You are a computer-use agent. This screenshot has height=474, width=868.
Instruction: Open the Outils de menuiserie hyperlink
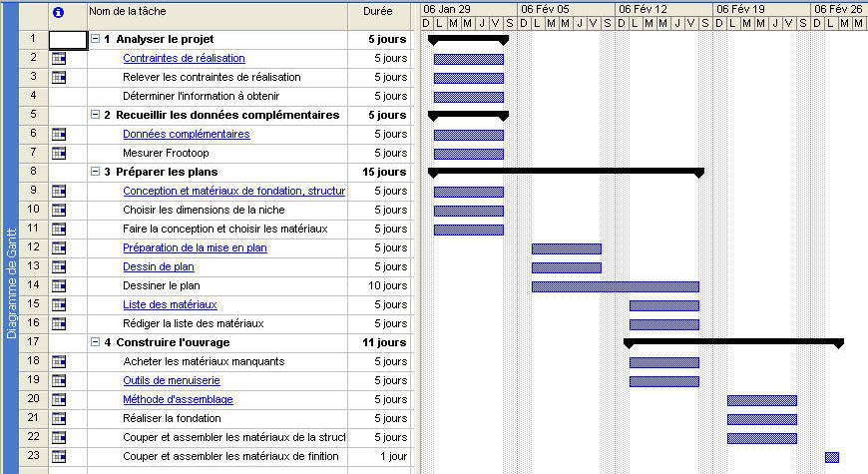172,380
